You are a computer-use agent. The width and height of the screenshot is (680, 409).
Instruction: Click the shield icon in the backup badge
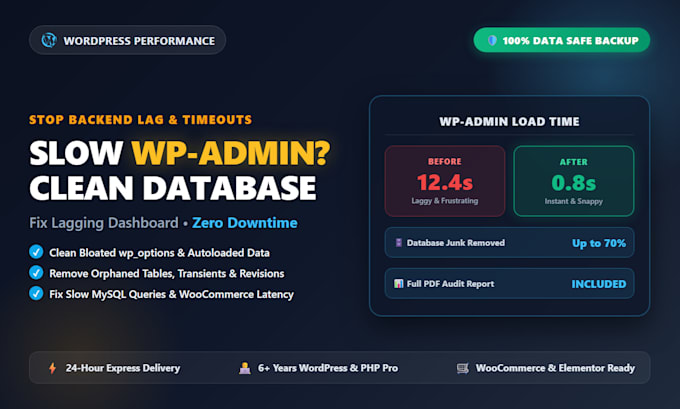(x=492, y=40)
